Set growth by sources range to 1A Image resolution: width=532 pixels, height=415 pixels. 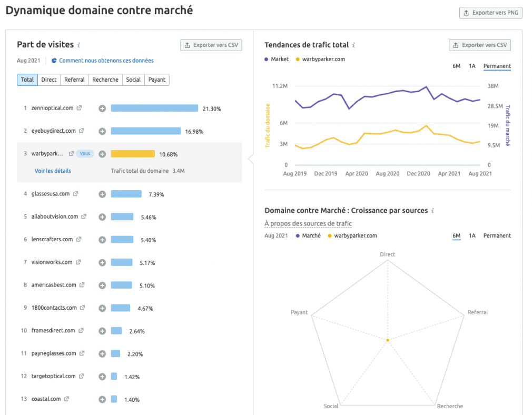click(x=472, y=235)
